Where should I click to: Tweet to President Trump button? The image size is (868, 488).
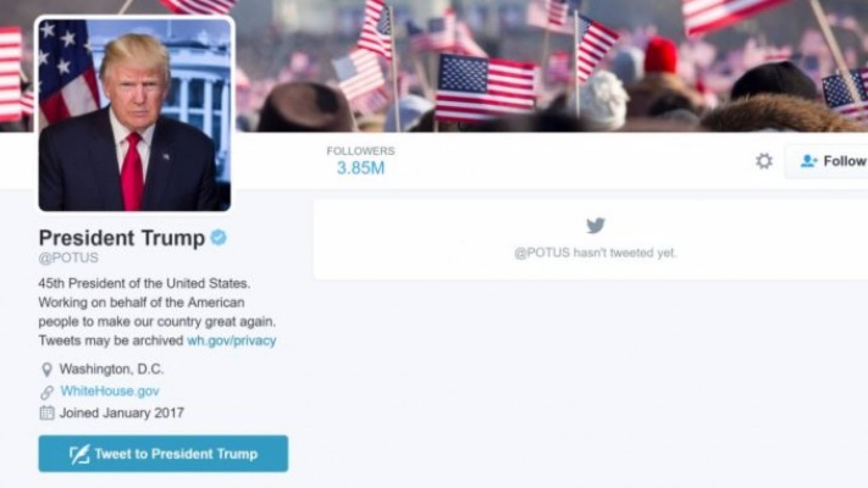pos(163,454)
